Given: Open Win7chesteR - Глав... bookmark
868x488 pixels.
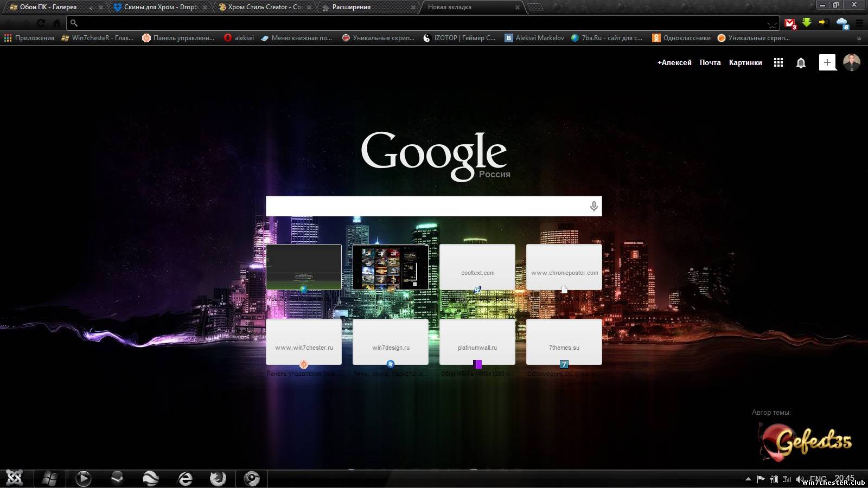Looking at the screenshot, I should [x=98, y=38].
